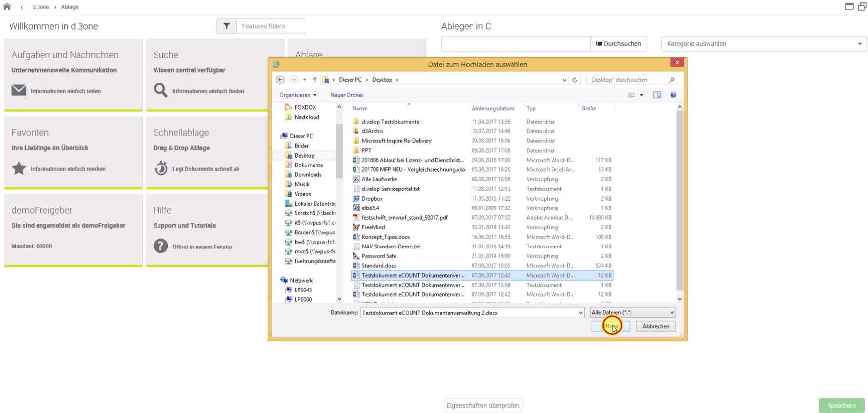
Task: Select the FreeMind shortcut icon
Action: (356, 227)
